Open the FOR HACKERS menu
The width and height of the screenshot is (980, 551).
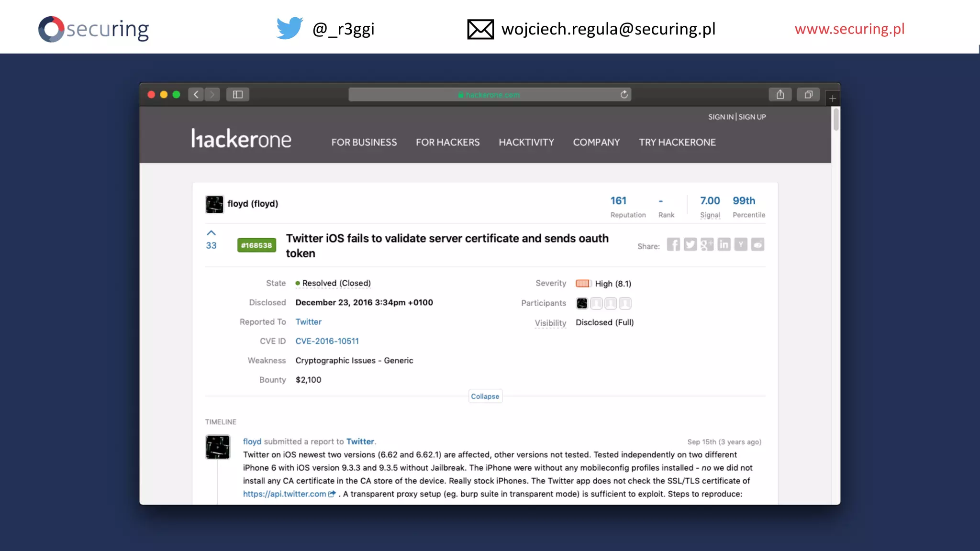[x=447, y=142]
